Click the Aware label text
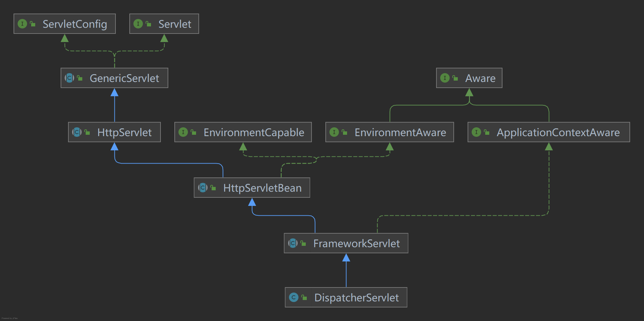Viewport: 644px width, 321px height. click(480, 78)
